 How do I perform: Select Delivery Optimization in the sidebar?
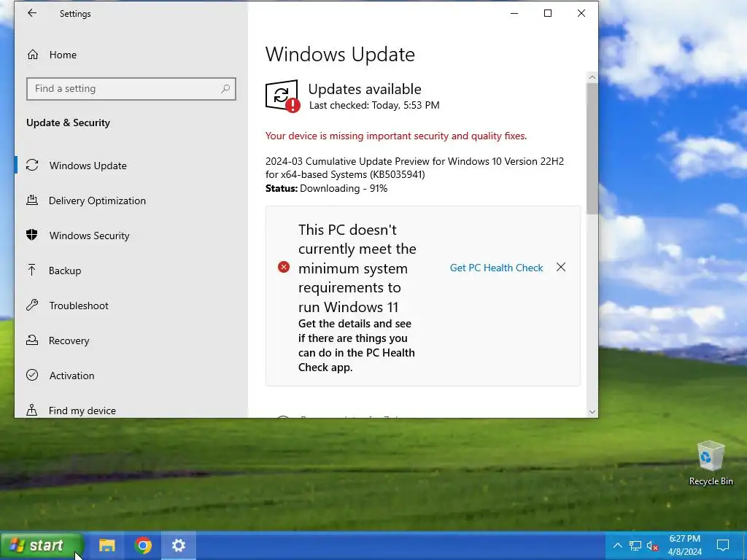131,201
